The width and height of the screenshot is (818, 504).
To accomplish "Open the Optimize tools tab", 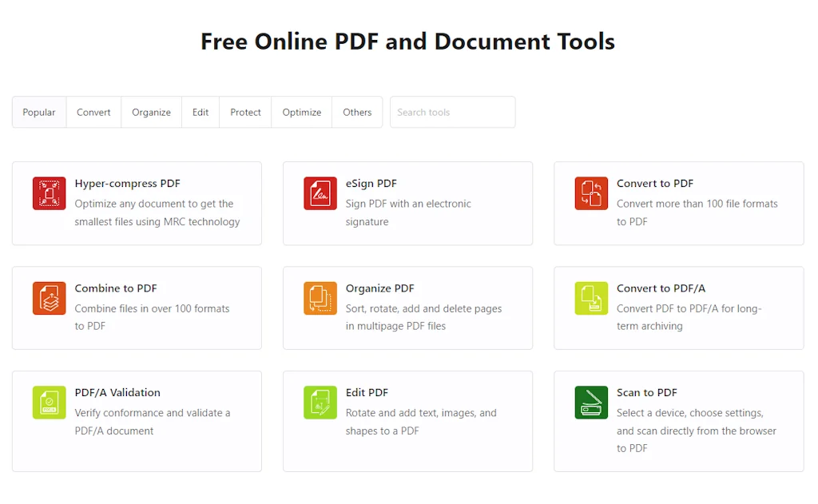I will pyautogui.click(x=301, y=112).
